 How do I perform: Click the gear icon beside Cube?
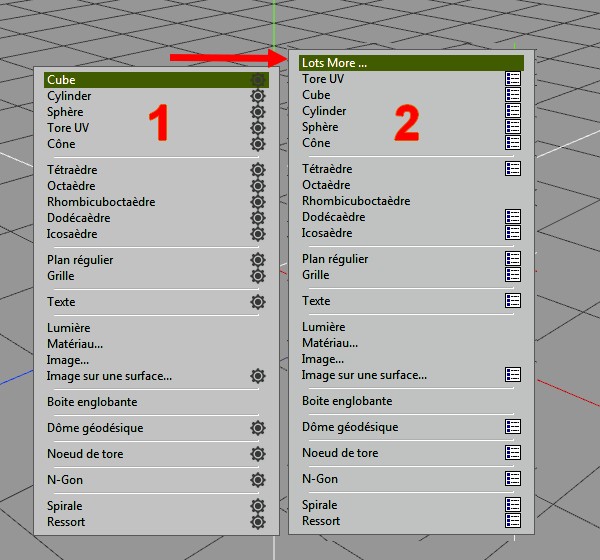[258, 80]
